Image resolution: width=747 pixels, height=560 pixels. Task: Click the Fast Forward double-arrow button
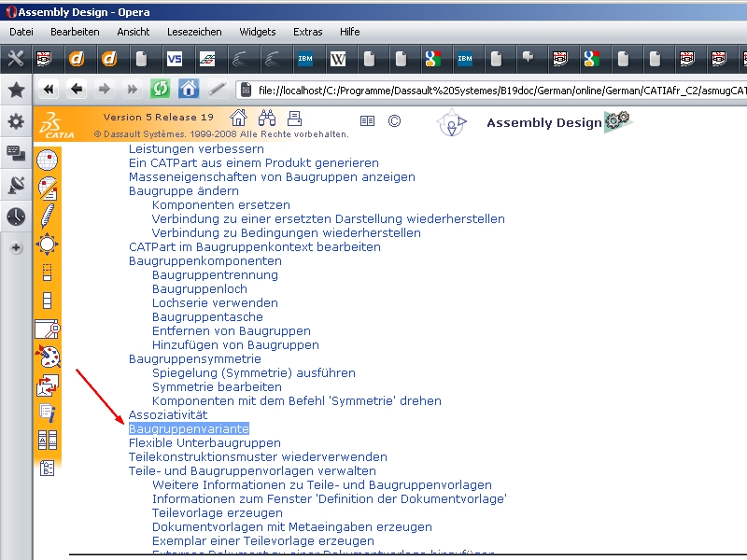pos(132,89)
